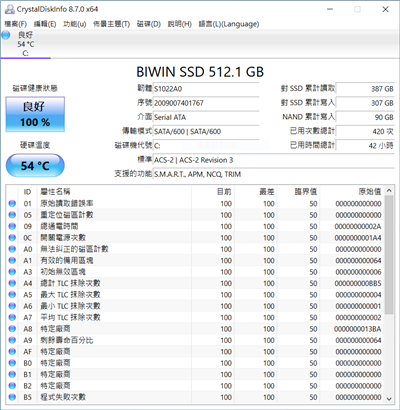Click power on hours value 42 小時
This screenshot has height=410, width=400.
click(x=365, y=146)
